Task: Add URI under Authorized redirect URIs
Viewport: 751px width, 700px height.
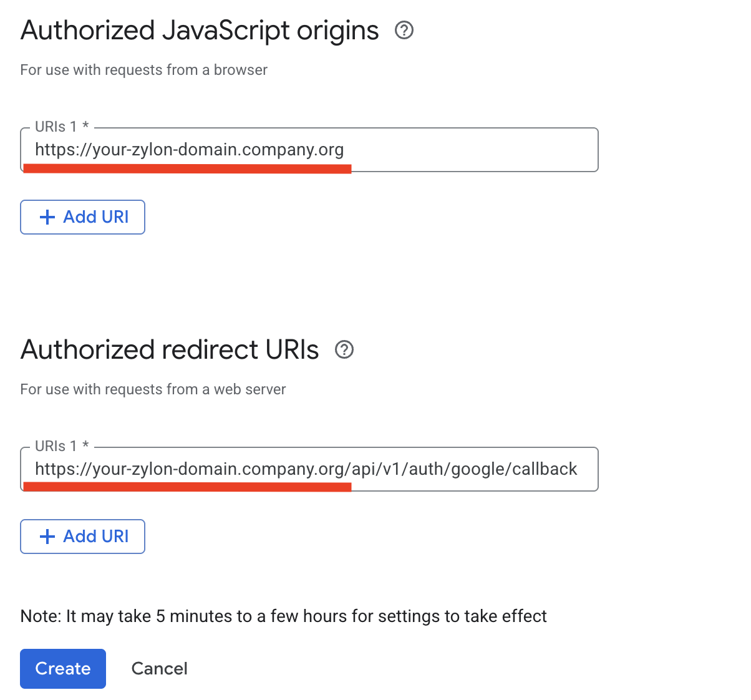Action: tap(82, 536)
